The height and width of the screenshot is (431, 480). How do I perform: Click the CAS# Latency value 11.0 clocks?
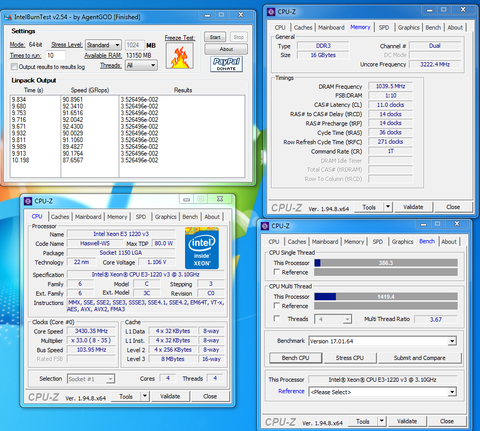[390, 105]
